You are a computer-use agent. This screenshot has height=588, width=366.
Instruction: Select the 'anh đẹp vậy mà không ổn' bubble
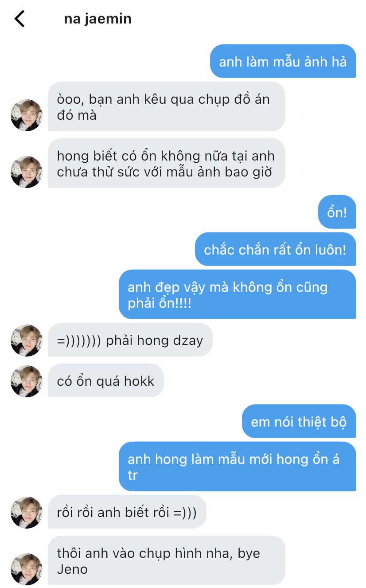[x=238, y=294]
